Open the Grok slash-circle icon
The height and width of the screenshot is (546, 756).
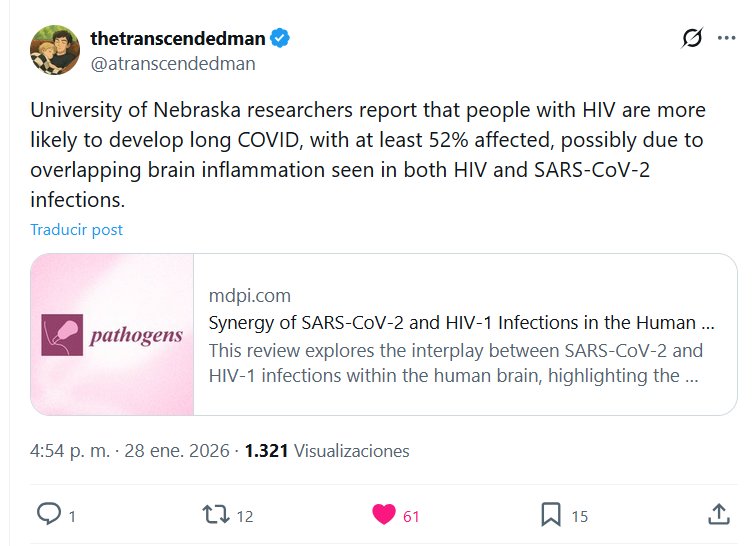[x=691, y=39]
